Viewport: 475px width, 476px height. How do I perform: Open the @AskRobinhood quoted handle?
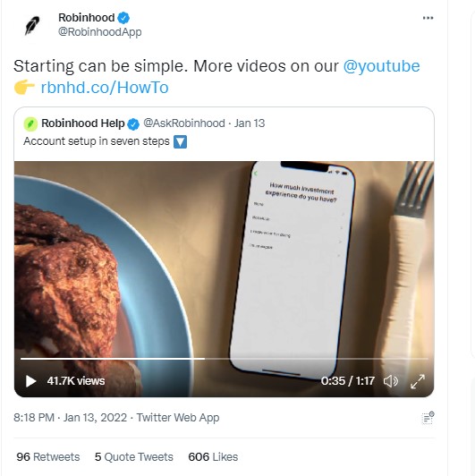(x=184, y=123)
